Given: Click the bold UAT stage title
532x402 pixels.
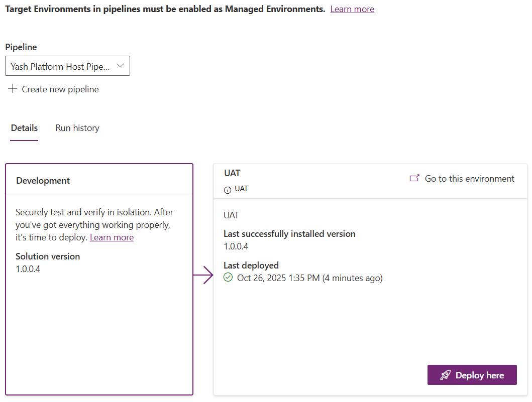Looking at the screenshot, I should (233, 173).
